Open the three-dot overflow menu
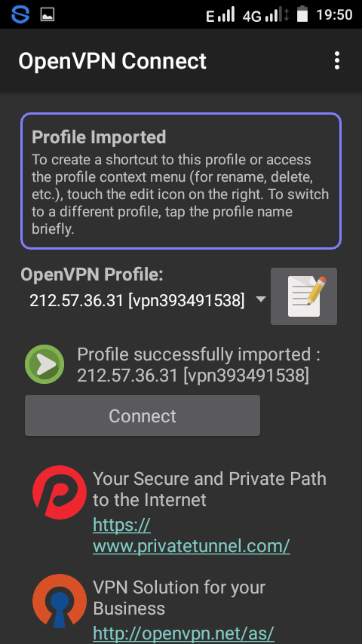 pyautogui.click(x=336, y=61)
